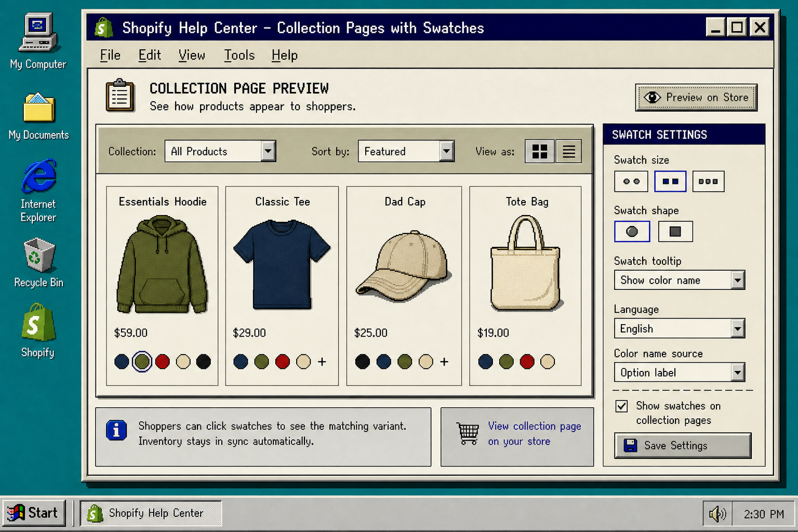
Task: Select black swatch on Dad Cap
Action: tap(363, 362)
